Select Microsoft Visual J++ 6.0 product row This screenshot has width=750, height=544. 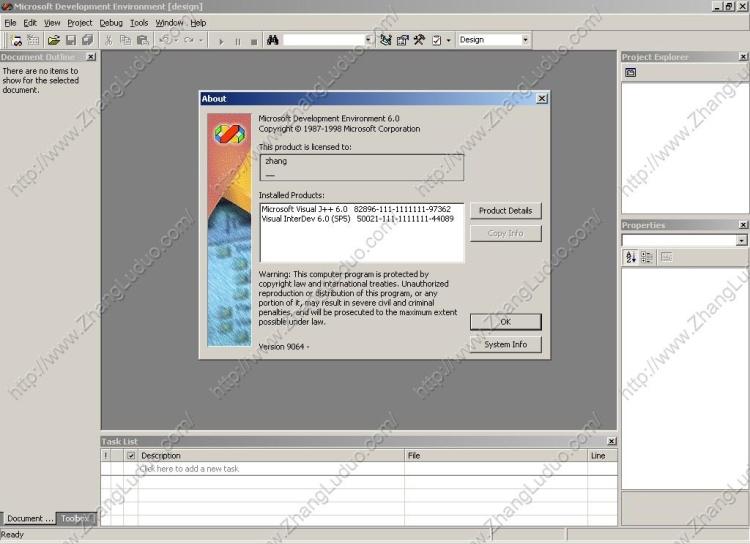[356, 209]
